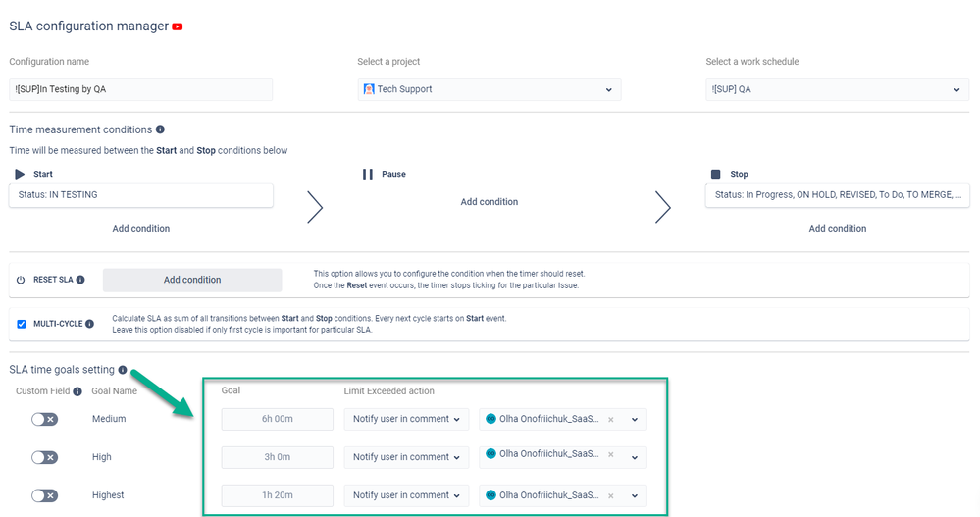Click the High goal name
Viewport: 980px width, 517px height.
click(x=102, y=457)
